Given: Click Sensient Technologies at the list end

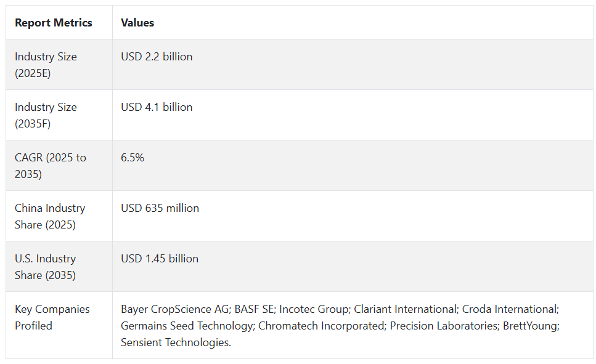Looking at the screenshot, I should pyautogui.click(x=175, y=342).
